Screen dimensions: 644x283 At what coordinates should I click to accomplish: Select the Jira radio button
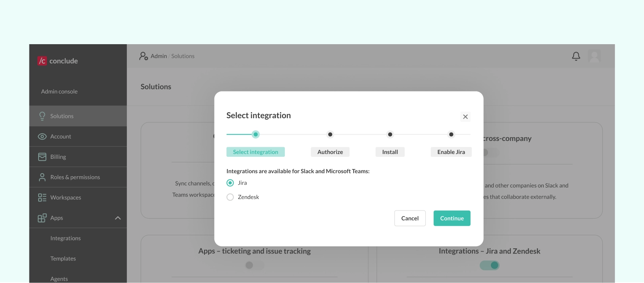pyautogui.click(x=230, y=183)
